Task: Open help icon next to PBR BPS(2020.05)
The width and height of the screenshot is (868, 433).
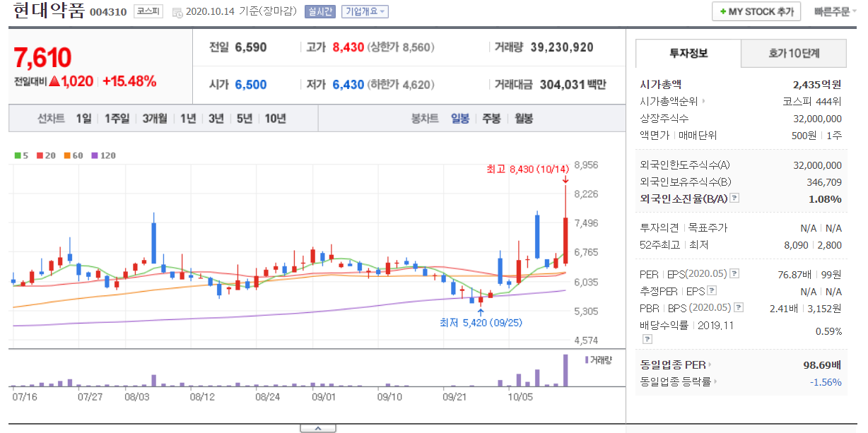Action: coord(739,307)
